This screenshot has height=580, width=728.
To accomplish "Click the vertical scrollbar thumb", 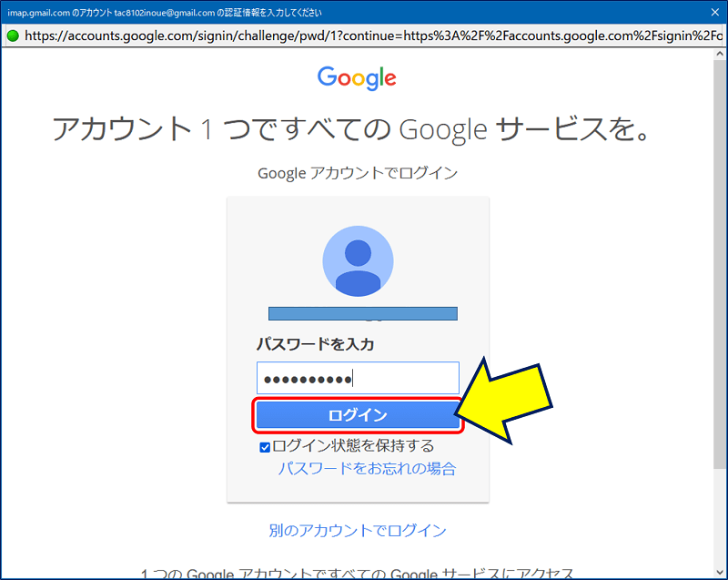I will pyautogui.click(x=720, y=264).
